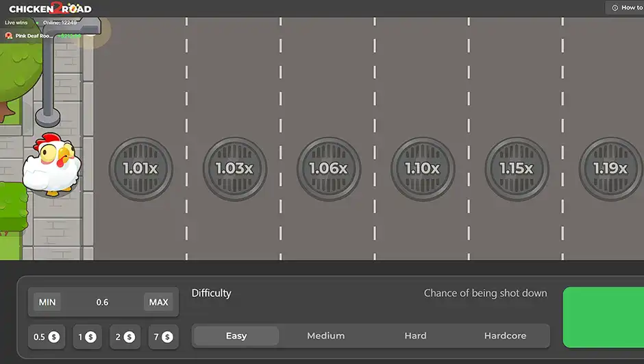Choose the 1 $ quick bet
This screenshot has height=364, width=644.
88,337
